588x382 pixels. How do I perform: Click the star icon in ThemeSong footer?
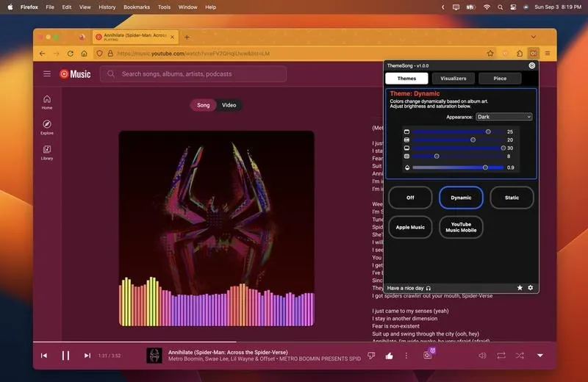point(520,287)
